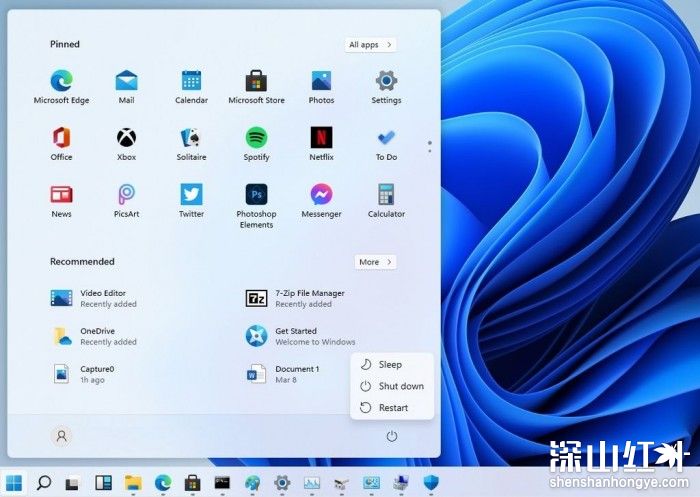700x497 pixels.
Task: Open the Get Started welcome app
Action: [300, 336]
